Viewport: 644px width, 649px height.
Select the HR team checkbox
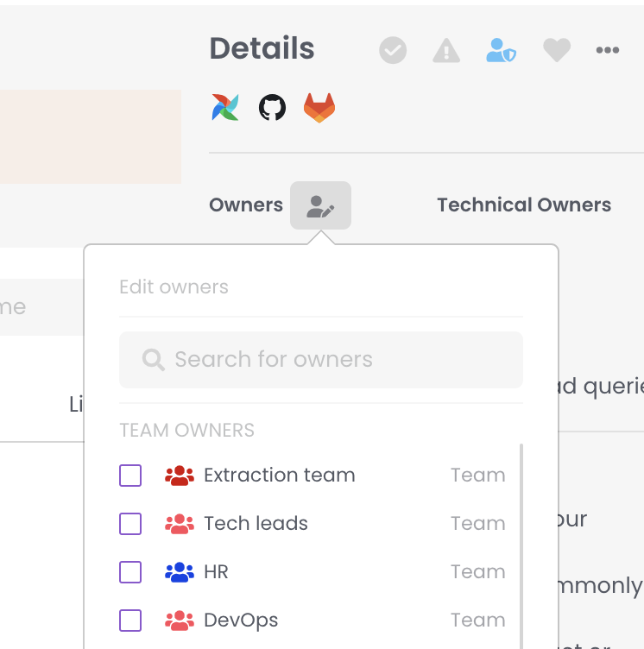(x=130, y=572)
